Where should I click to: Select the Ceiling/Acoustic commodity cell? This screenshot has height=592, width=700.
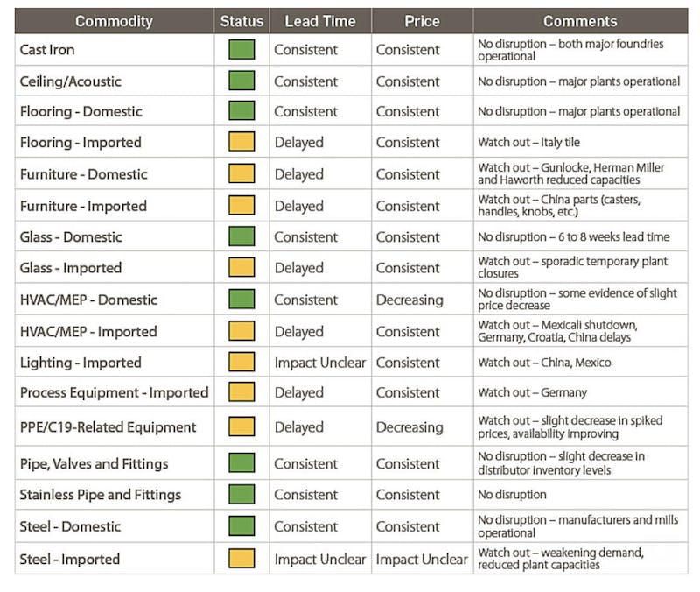click(71, 81)
